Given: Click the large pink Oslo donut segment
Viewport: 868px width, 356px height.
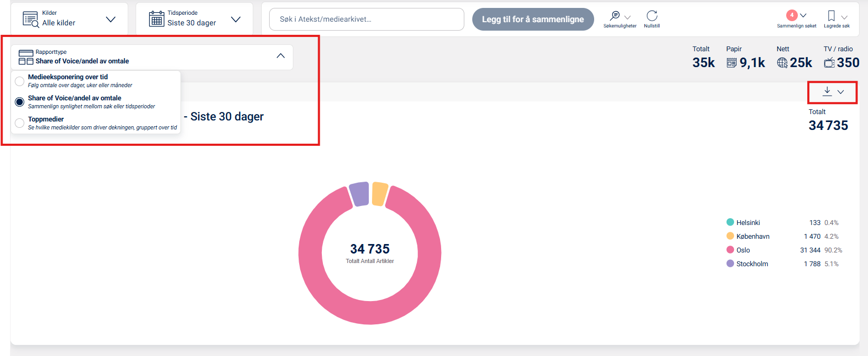Looking at the screenshot, I should (x=370, y=312).
